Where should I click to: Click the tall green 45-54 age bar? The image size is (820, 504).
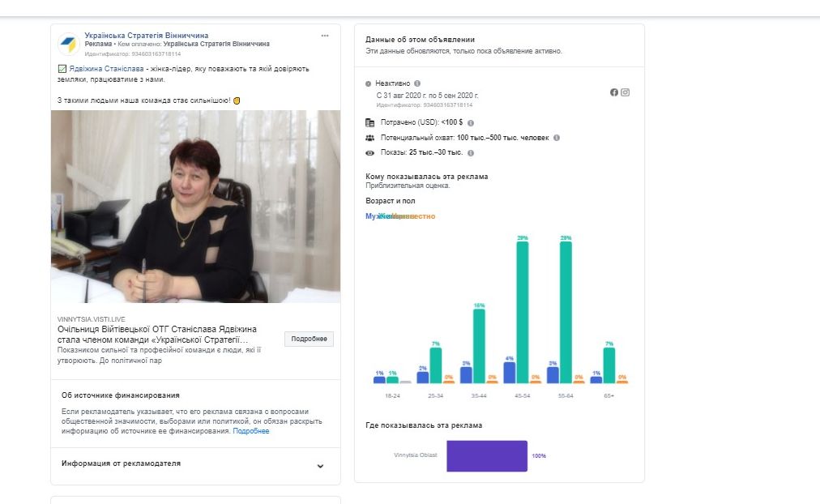click(523, 312)
